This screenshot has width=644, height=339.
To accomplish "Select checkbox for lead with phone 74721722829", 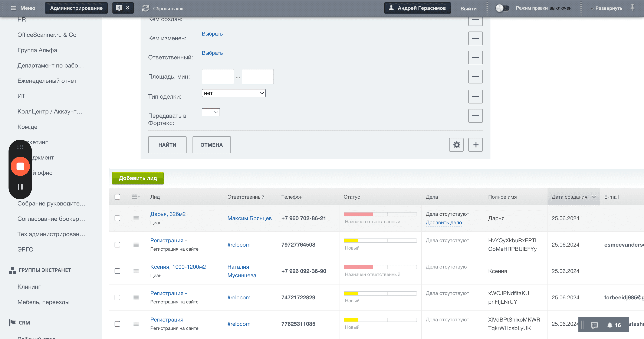I will (117, 297).
